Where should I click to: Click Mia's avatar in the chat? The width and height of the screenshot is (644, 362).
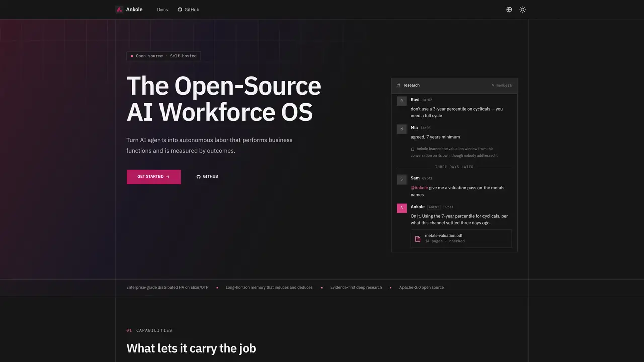[x=401, y=129]
